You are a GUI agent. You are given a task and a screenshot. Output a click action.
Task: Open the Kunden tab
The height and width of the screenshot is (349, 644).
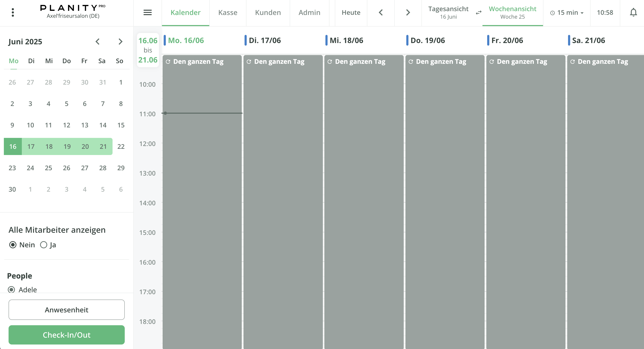pyautogui.click(x=268, y=12)
